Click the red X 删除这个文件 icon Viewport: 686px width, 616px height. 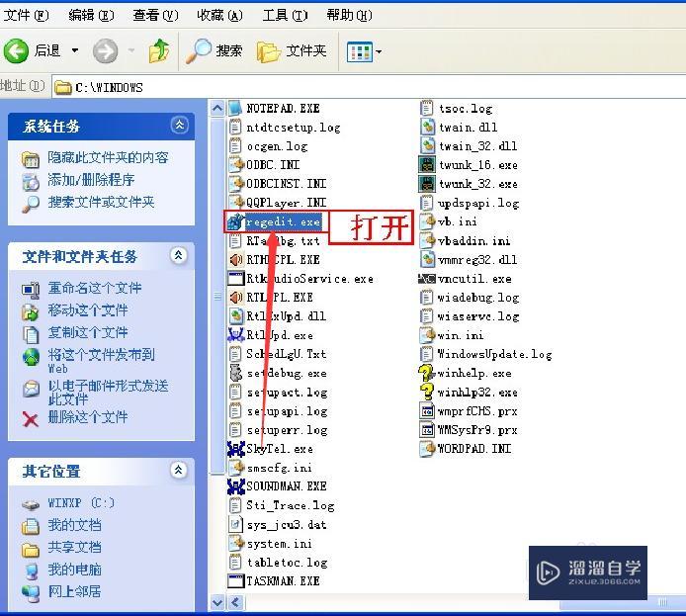[31, 419]
